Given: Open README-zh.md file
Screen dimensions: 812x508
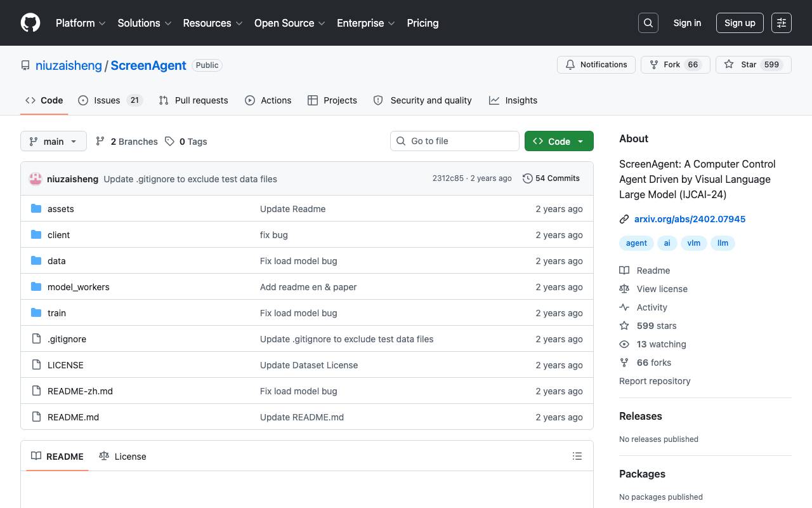Looking at the screenshot, I should pyautogui.click(x=80, y=391).
